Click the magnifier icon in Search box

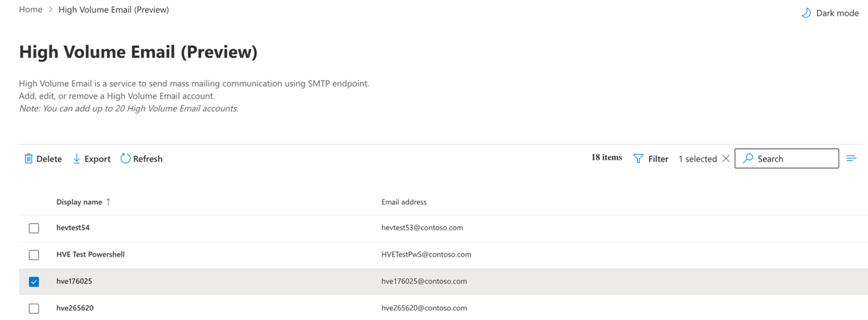(748, 158)
